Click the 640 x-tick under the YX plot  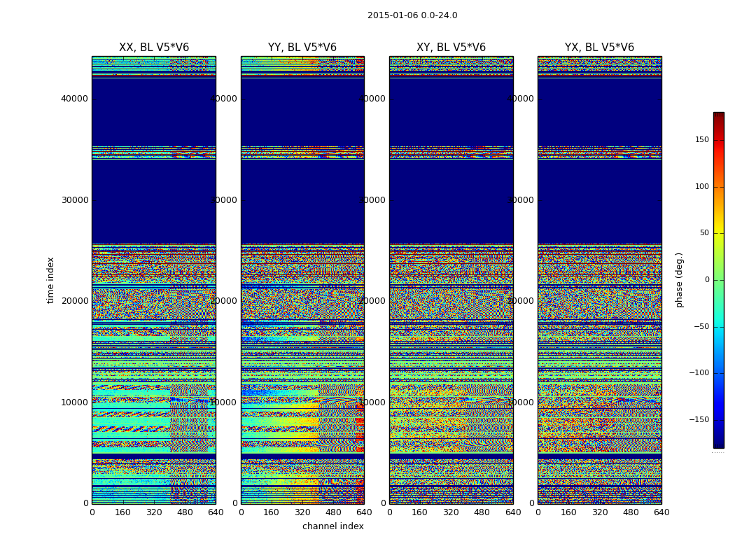click(661, 512)
